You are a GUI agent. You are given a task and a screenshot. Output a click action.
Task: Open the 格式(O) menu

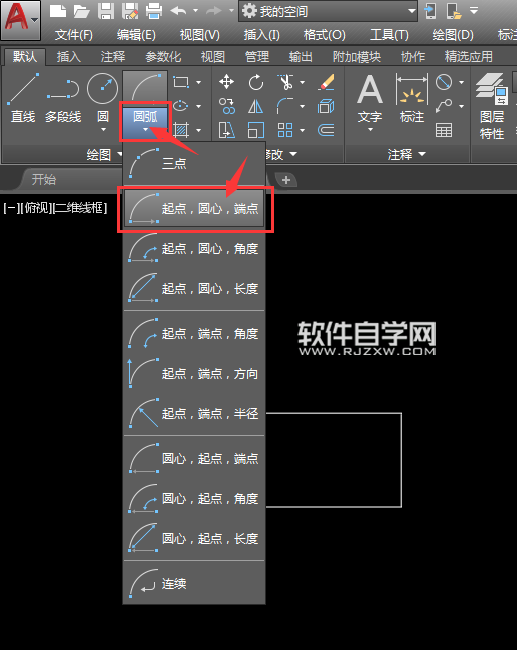pos(325,35)
